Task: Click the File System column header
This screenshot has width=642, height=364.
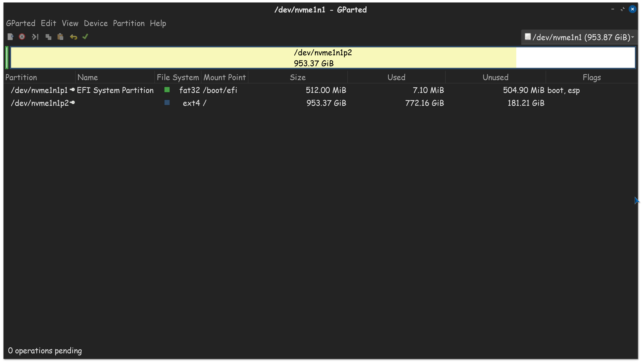Action: click(178, 77)
